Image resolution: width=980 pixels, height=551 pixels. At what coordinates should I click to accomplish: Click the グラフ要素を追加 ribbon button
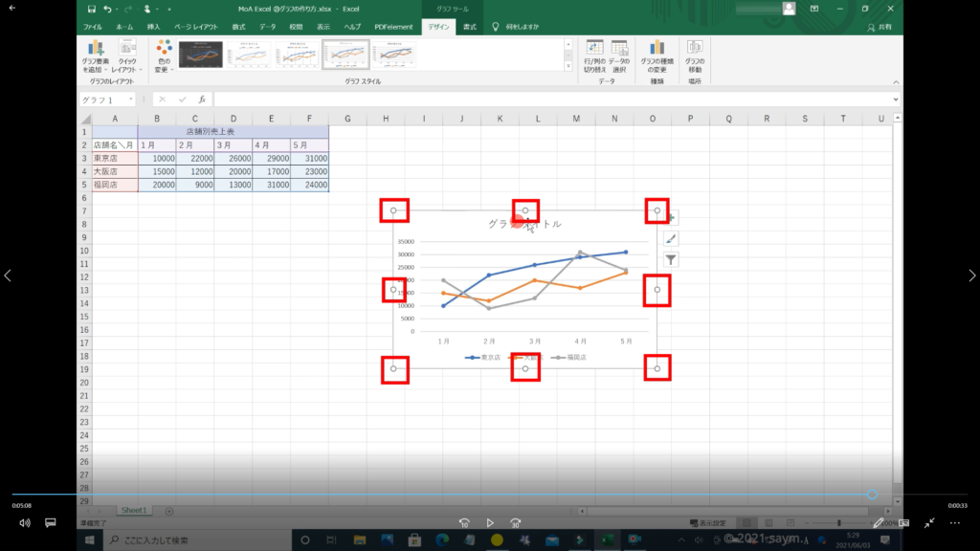pos(95,56)
